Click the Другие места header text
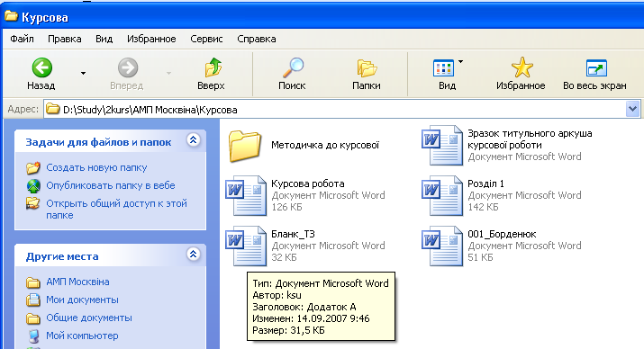Image resolution: width=644 pixels, height=349 pixels. click(x=62, y=256)
